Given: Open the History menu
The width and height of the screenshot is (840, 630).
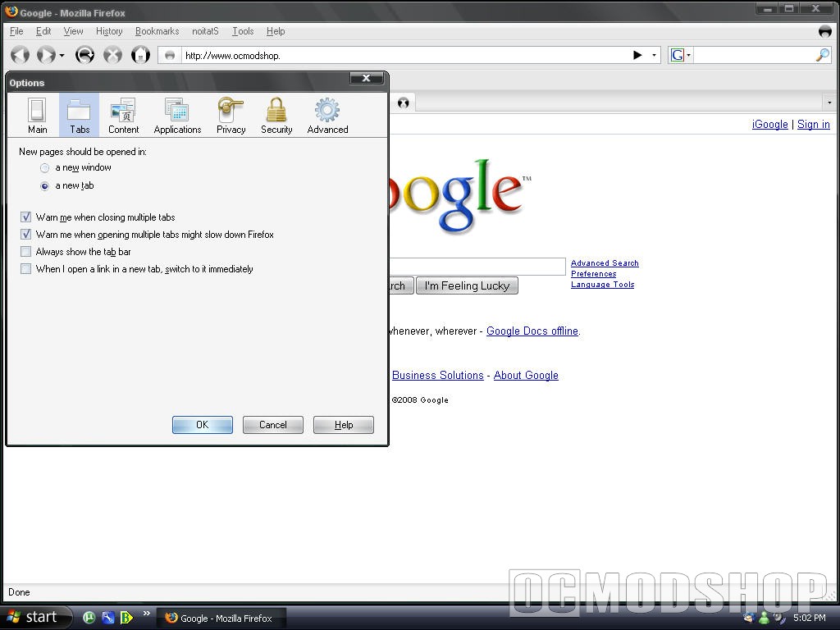Looking at the screenshot, I should [x=109, y=31].
